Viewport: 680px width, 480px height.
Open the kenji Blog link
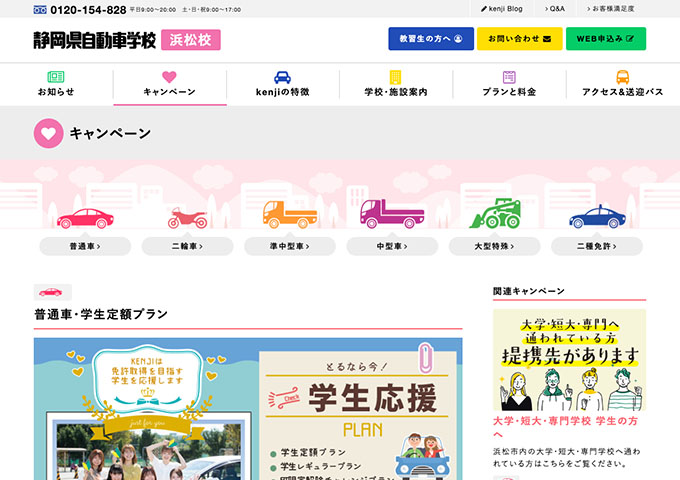coord(502,9)
